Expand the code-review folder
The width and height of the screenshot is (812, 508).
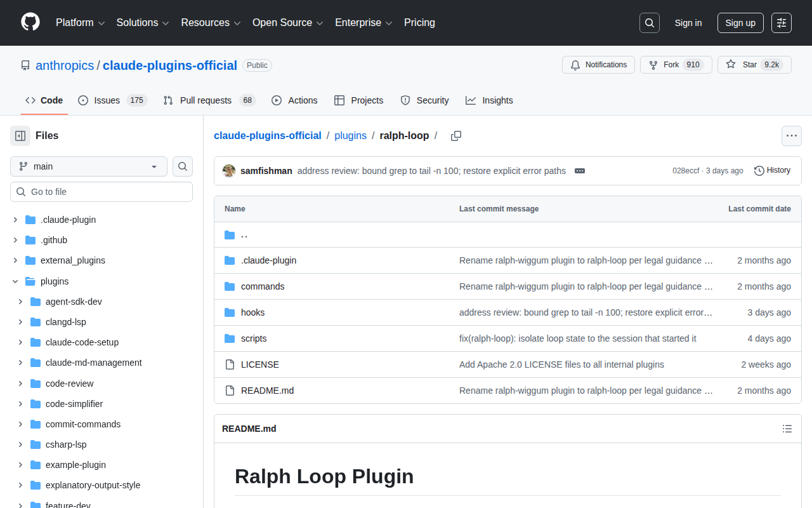point(20,384)
